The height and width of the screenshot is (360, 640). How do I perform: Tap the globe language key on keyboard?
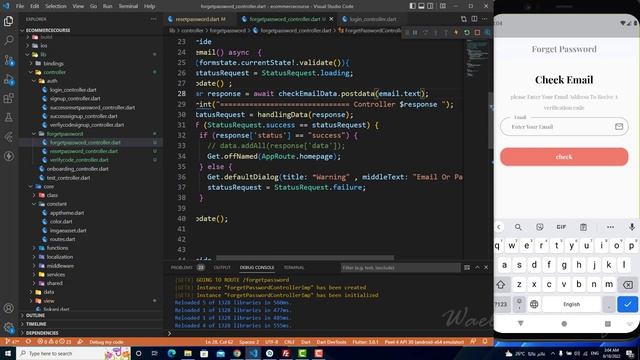click(x=534, y=304)
